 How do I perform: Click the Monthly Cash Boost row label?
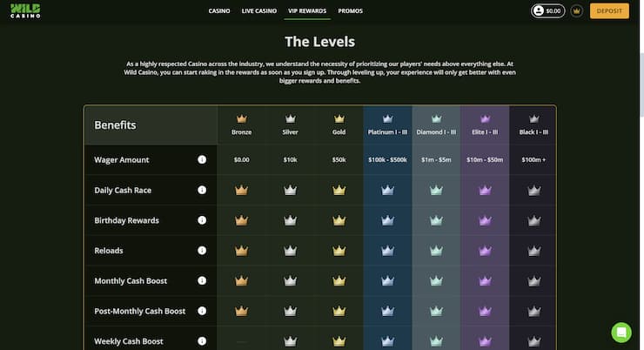coord(131,281)
